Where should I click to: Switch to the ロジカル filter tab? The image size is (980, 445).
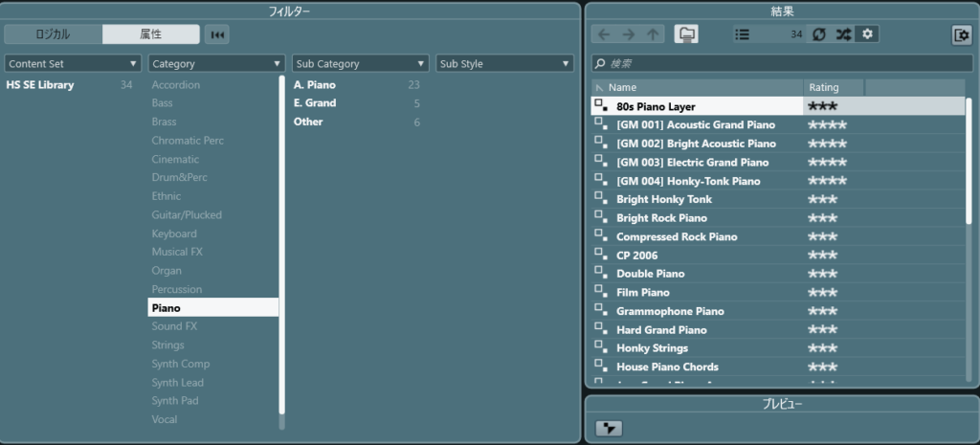point(53,34)
